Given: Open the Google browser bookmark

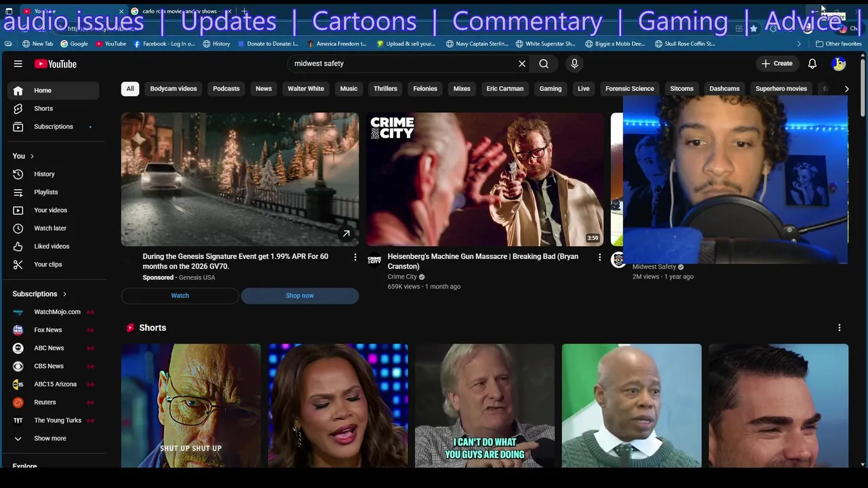Looking at the screenshot, I should point(74,43).
